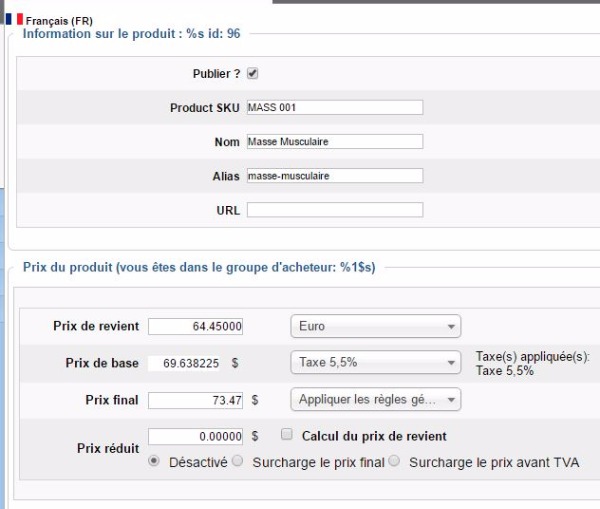Click the Prix du produit section heading
This screenshot has height=509, width=600.
(198, 268)
